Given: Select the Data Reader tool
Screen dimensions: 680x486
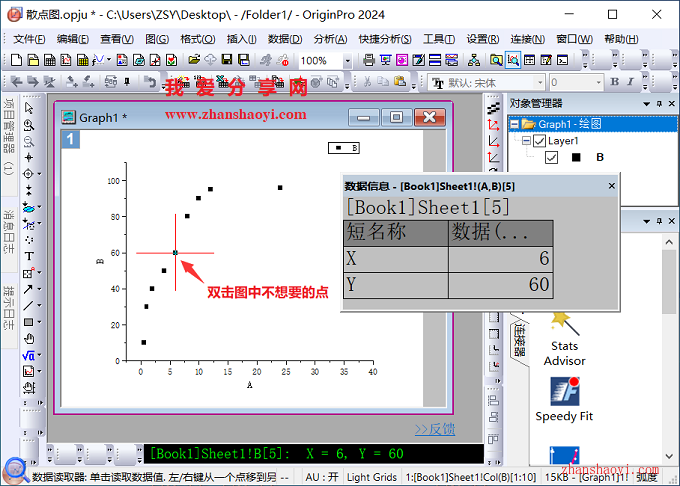Looking at the screenshot, I should coord(29,174).
